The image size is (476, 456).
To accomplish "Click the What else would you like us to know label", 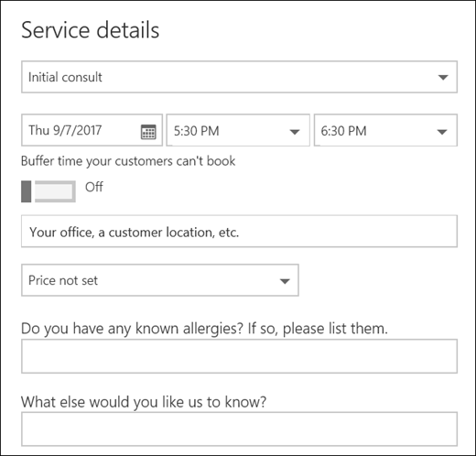I will (144, 402).
